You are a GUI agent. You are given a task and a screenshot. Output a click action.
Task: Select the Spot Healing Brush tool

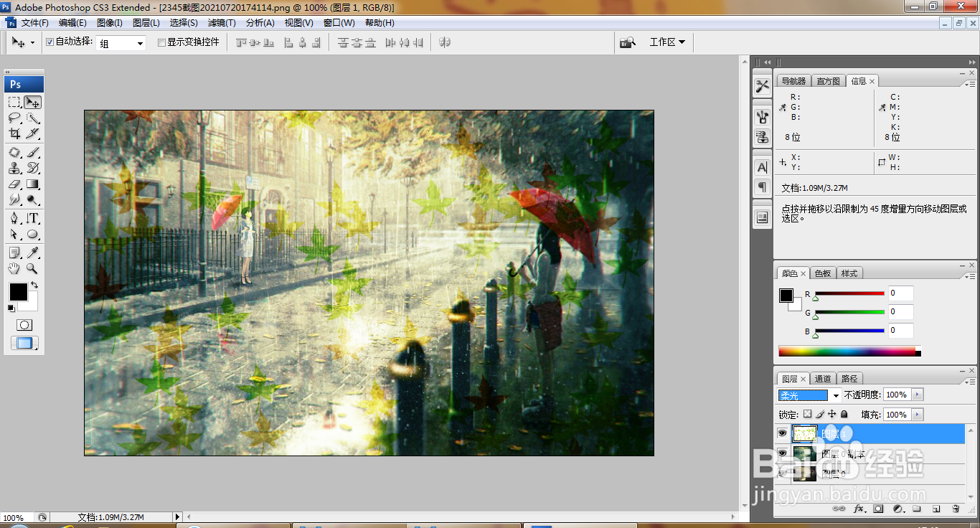point(14,152)
